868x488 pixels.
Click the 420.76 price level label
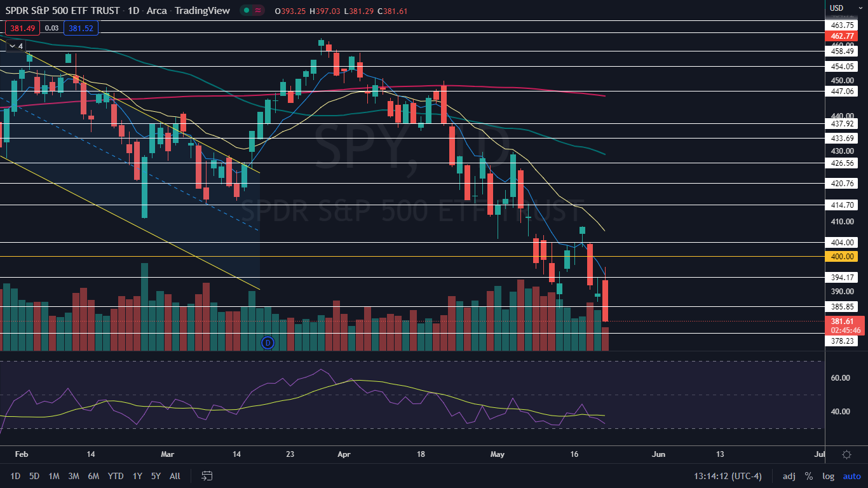click(x=842, y=184)
